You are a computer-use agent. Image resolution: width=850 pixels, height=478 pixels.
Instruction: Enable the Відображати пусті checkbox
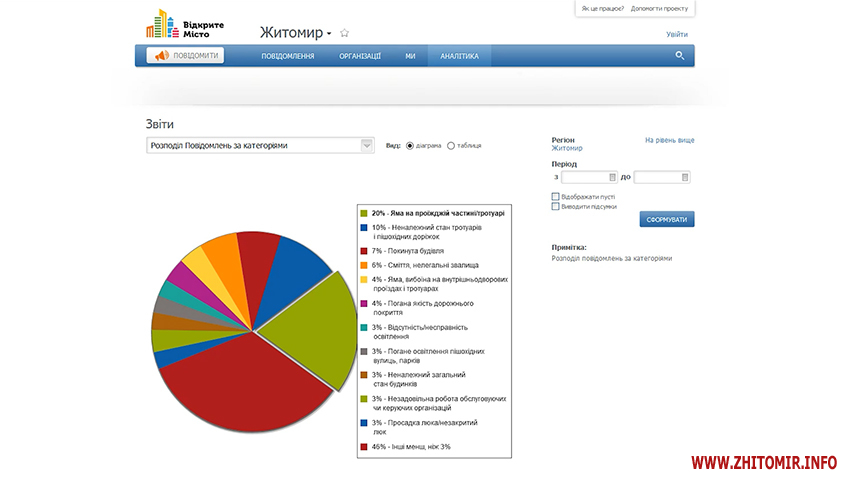pos(556,196)
